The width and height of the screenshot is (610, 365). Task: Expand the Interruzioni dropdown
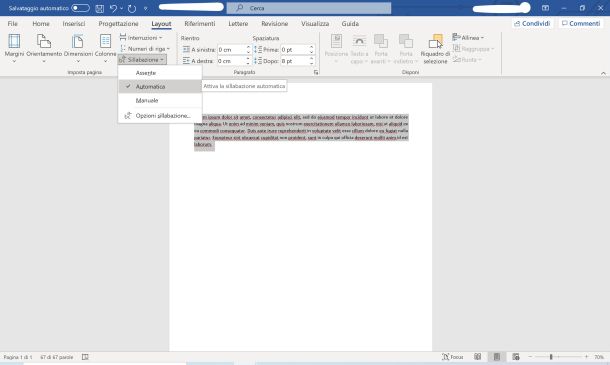coord(141,38)
